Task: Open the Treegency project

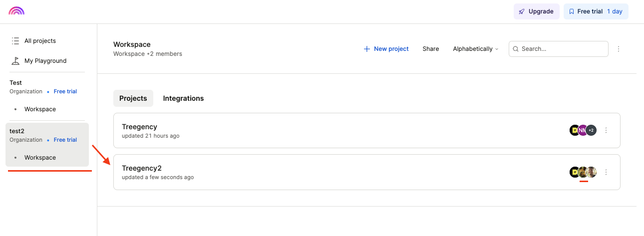Action: [x=140, y=127]
